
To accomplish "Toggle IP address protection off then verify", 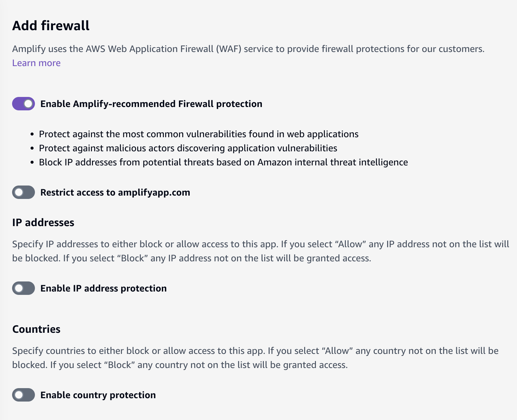I will tap(23, 288).
